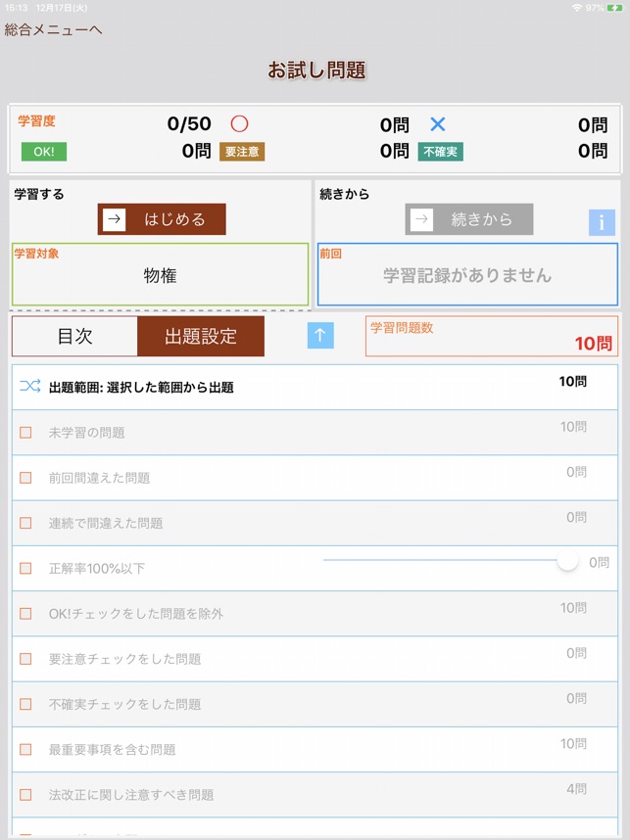Tap the 10問 count beside 未学習の問題

point(573,427)
